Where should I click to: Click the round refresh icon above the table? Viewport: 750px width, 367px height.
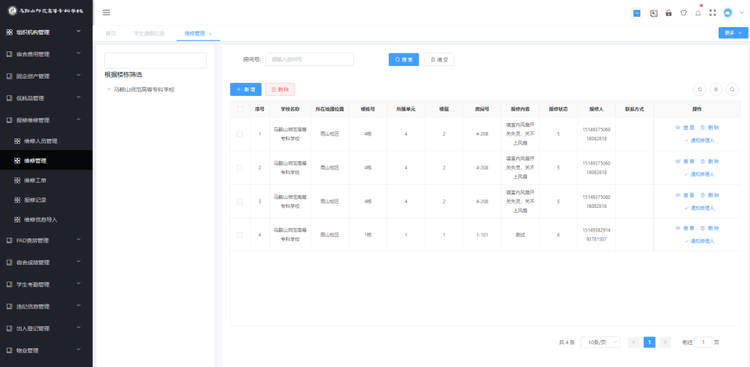pyautogui.click(x=700, y=89)
